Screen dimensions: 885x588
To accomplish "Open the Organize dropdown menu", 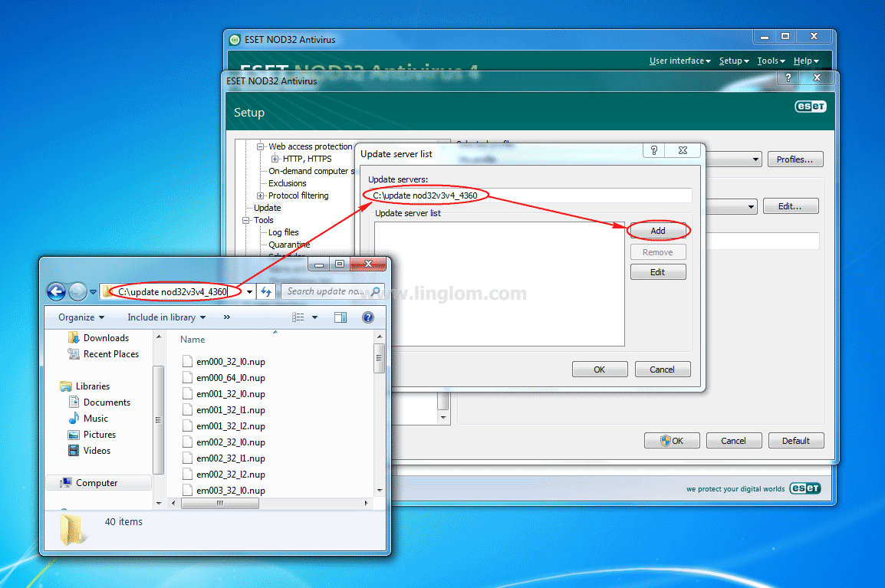I will coord(81,317).
